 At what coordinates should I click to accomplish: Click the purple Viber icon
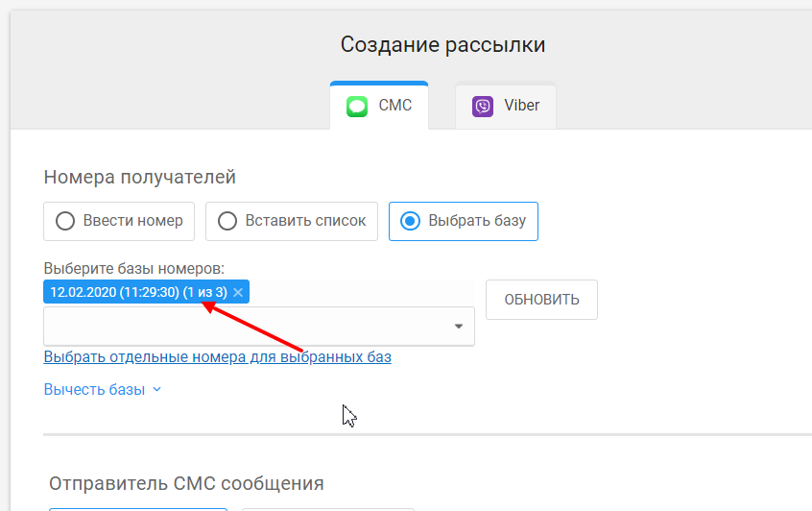point(483,107)
